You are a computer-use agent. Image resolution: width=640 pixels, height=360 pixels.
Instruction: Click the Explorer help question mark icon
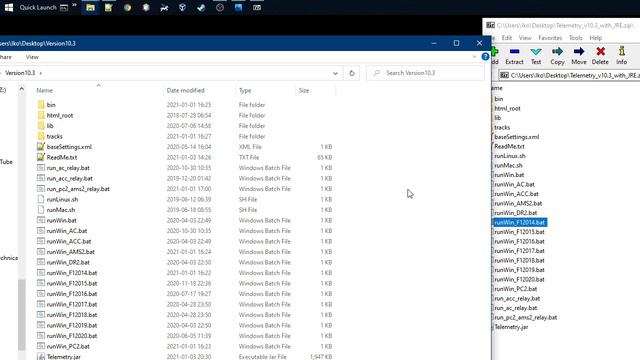click(485, 57)
